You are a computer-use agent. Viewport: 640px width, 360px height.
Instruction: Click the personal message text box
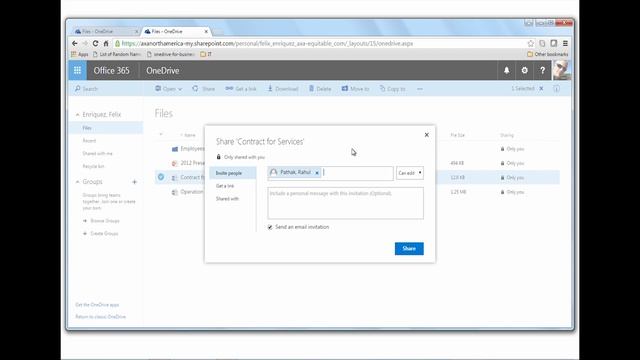click(345, 203)
